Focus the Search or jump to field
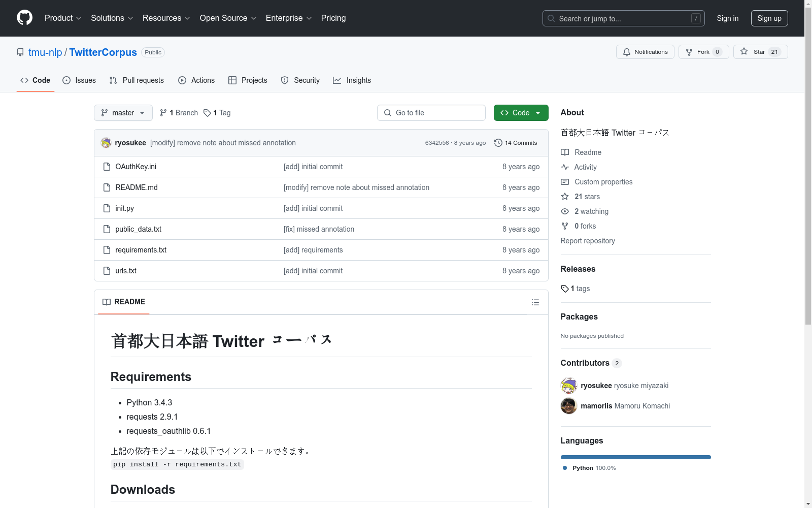The image size is (812, 508). (624, 18)
